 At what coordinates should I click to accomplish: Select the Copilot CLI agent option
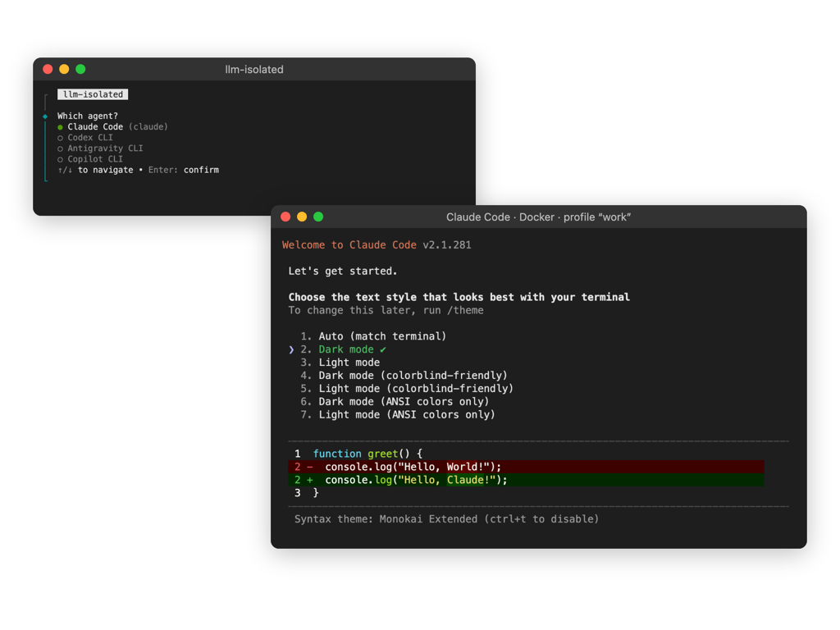point(89,159)
